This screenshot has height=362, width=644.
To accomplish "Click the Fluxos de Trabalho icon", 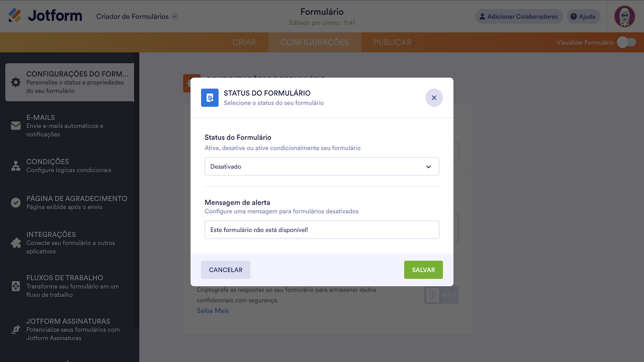I will [16, 286].
